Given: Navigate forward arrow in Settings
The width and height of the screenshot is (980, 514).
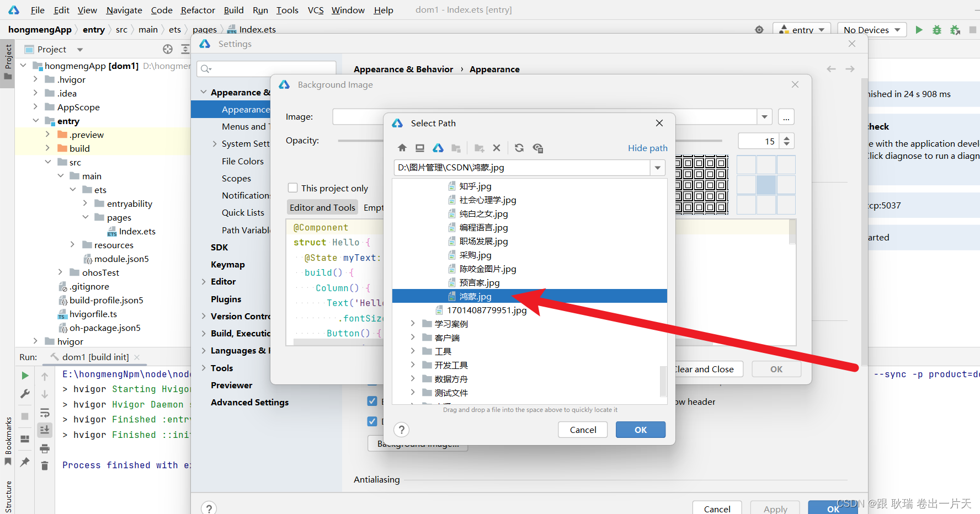Looking at the screenshot, I should [850, 69].
